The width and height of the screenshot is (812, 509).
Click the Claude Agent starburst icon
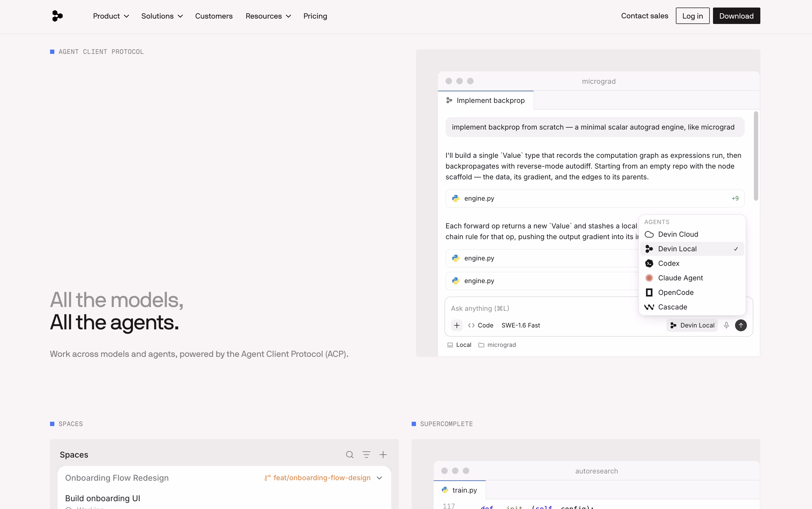[649, 278]
